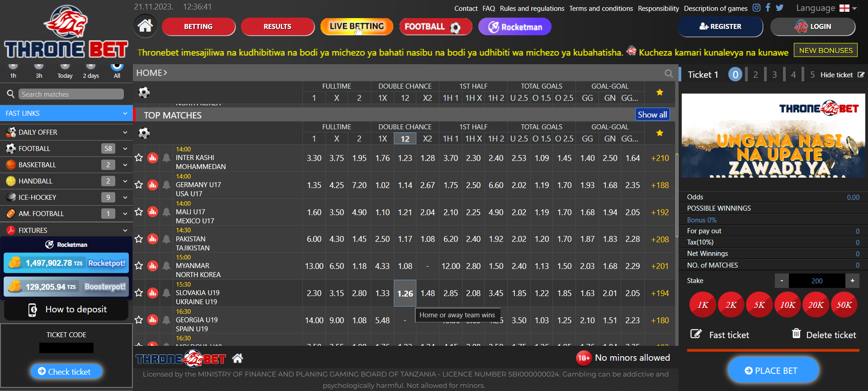Expand the FAST LINKS section
The image size is (868, 391).
point(66,113)
